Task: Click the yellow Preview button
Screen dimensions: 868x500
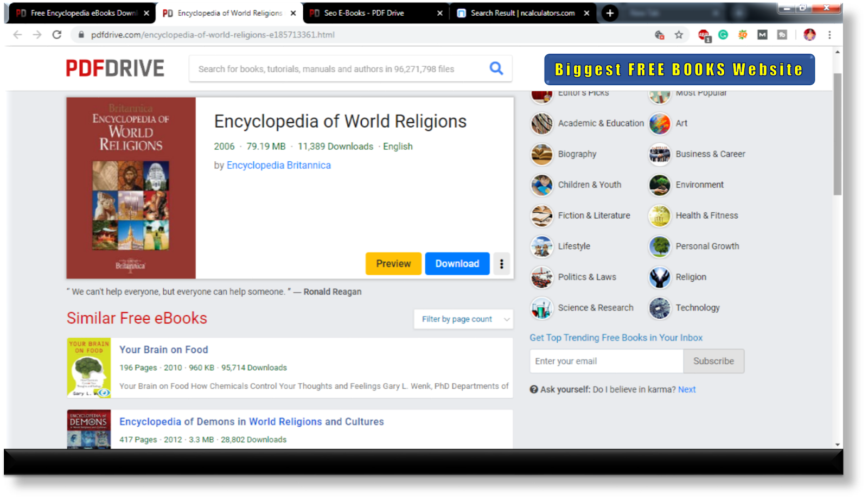Action: 393,264
